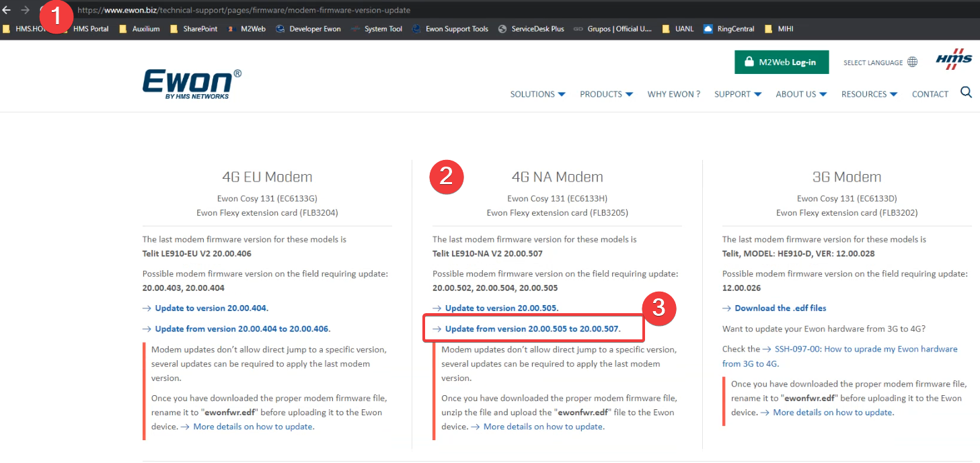Open the Developer Ewon bookmark
Image resolution: width=980 pixels, height=463 pixels.
point(309,29)
